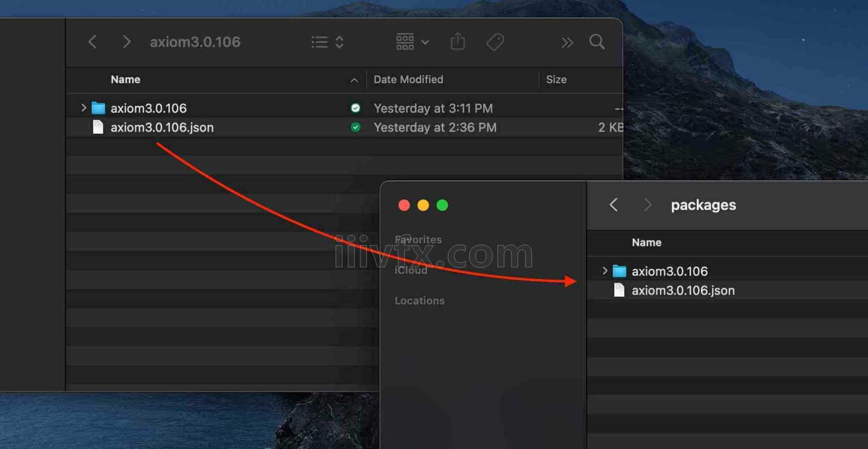Select axiom3.0.106 folder icon in back window
Screen dimensions: 868x449
click(98, 108)
